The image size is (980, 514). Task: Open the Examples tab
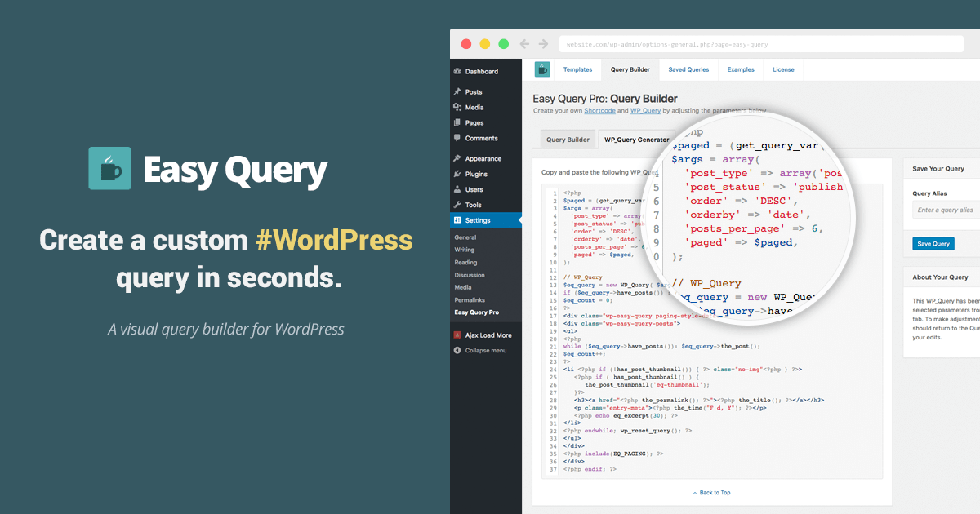point(741,69)
